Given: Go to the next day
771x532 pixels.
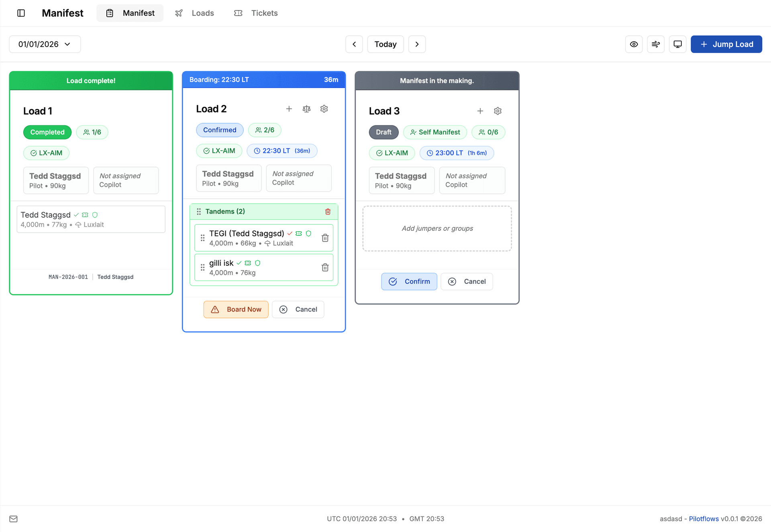Looking at the screenshot, I should coord(417,44).
